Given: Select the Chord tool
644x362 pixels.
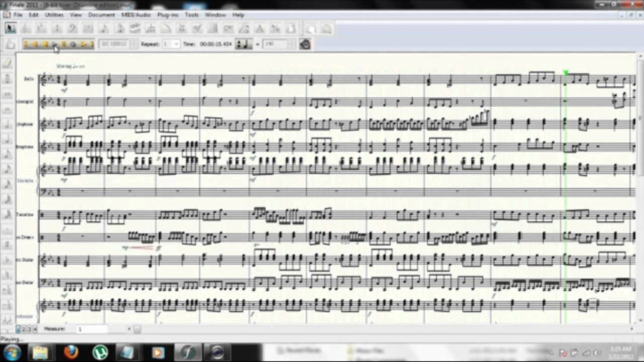Looking at the screenshot, I should coord(228,29).
